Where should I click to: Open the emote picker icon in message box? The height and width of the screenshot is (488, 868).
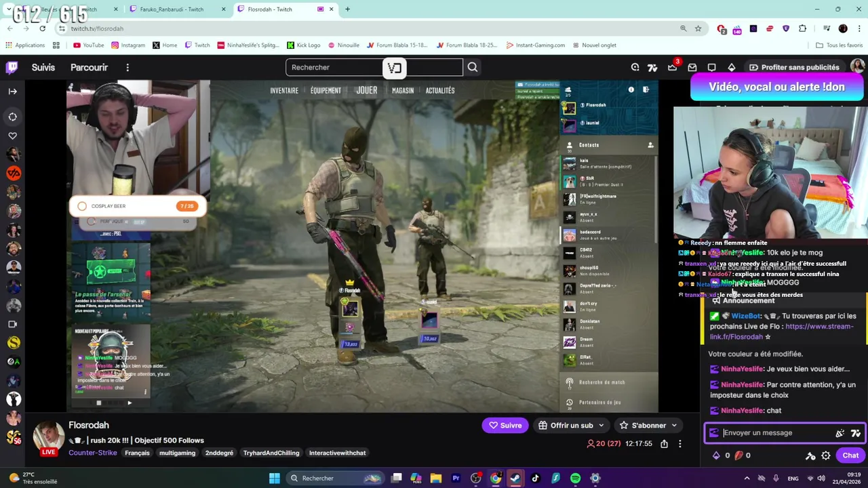[856, 432]
